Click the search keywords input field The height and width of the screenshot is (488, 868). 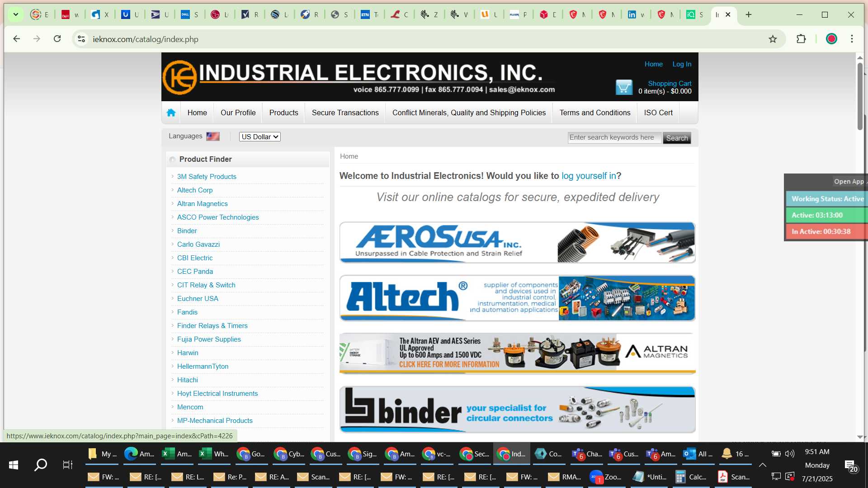(614, 137)
